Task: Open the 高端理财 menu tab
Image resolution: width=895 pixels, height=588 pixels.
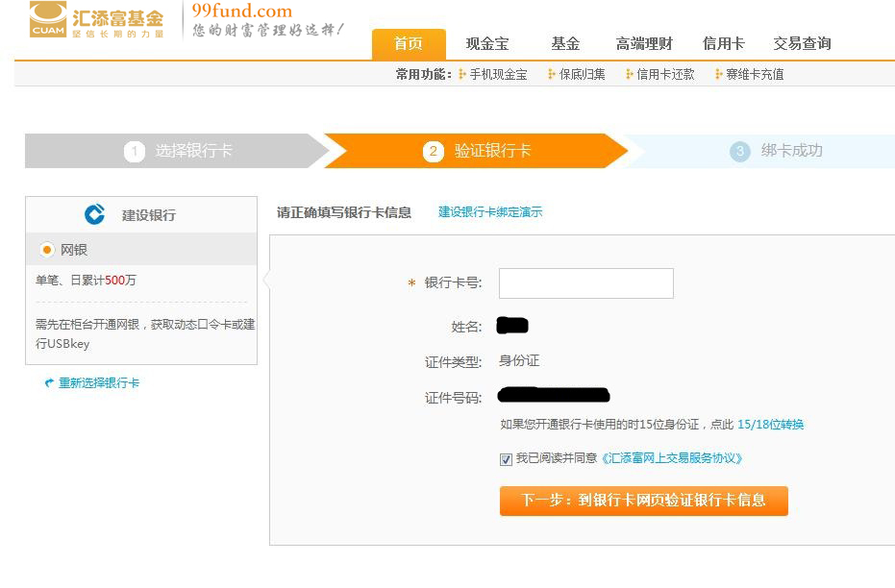Action: [x=644, y=44]
